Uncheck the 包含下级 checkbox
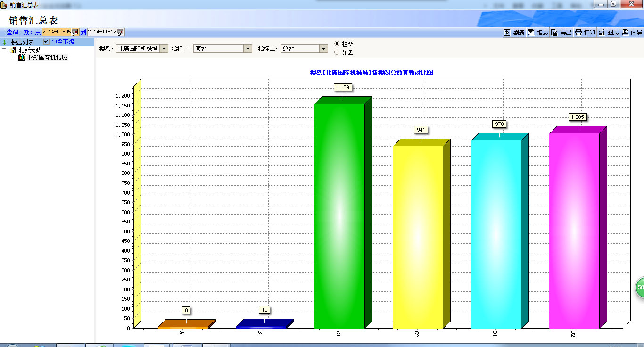Screen dimensions: 644x347 [x=46, y=41]
